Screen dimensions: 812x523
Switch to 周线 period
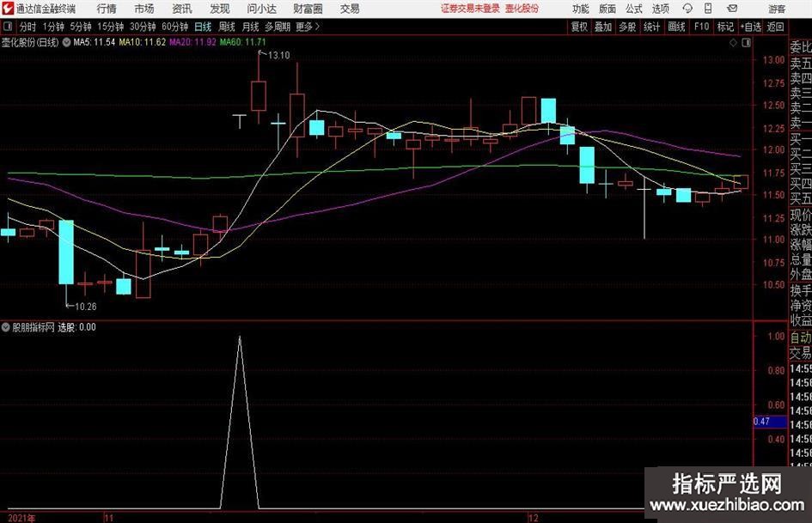[x=227, y=27]
